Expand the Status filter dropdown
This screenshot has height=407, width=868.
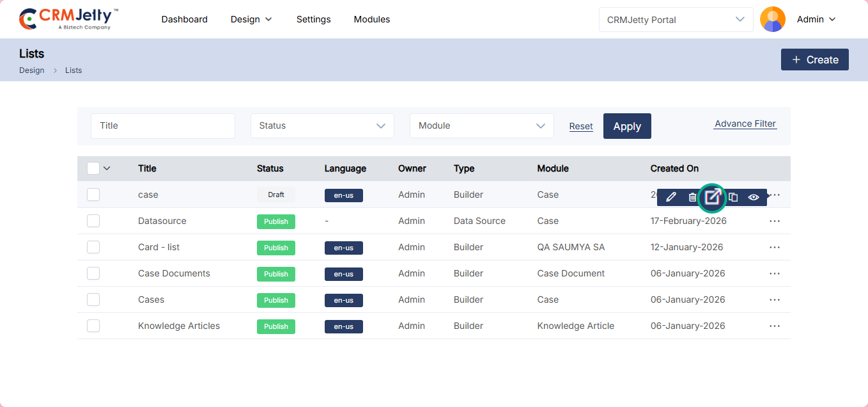[x=322, y=126]
